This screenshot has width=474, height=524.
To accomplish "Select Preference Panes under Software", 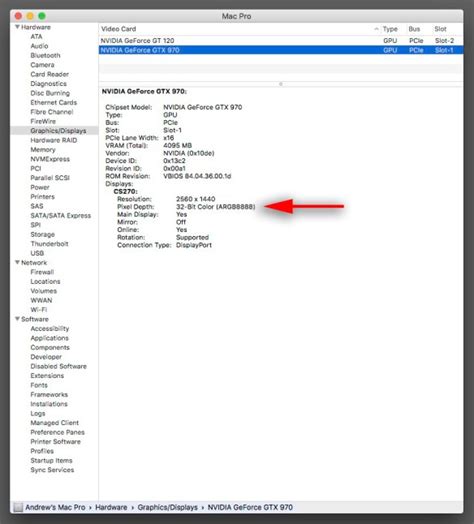I will pos(57,432).
